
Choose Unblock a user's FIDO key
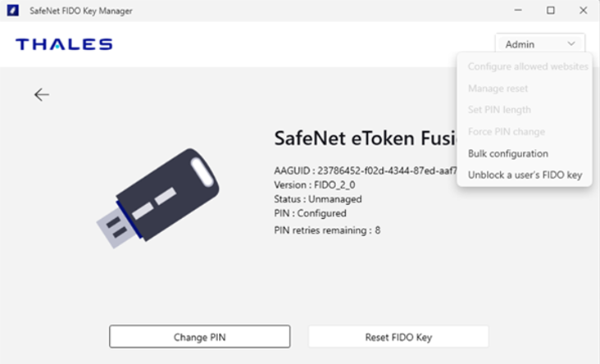click(x=525, y=175)
